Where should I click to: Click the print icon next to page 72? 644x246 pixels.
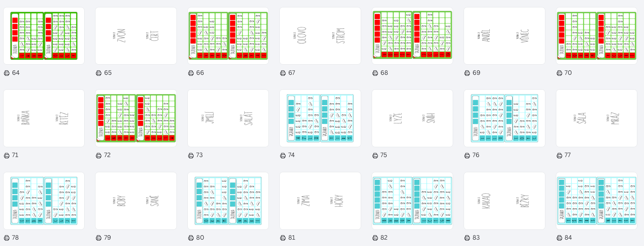[x=99, y=155]
